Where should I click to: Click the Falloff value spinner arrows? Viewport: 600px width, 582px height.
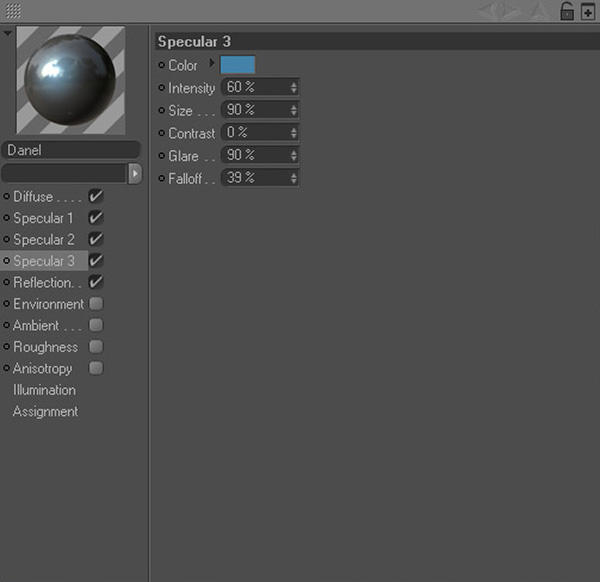pyautogui.click(x=293, y=178)
